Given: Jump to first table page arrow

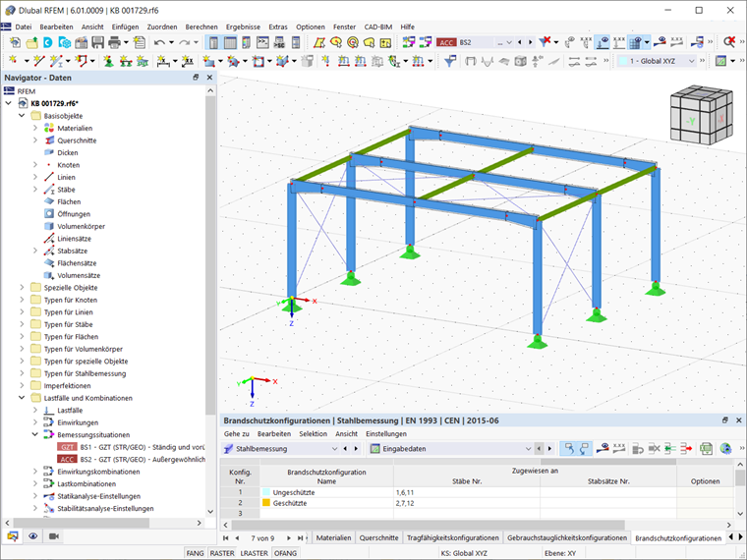Looking at the screenshot, I should [x=226, y=537].
